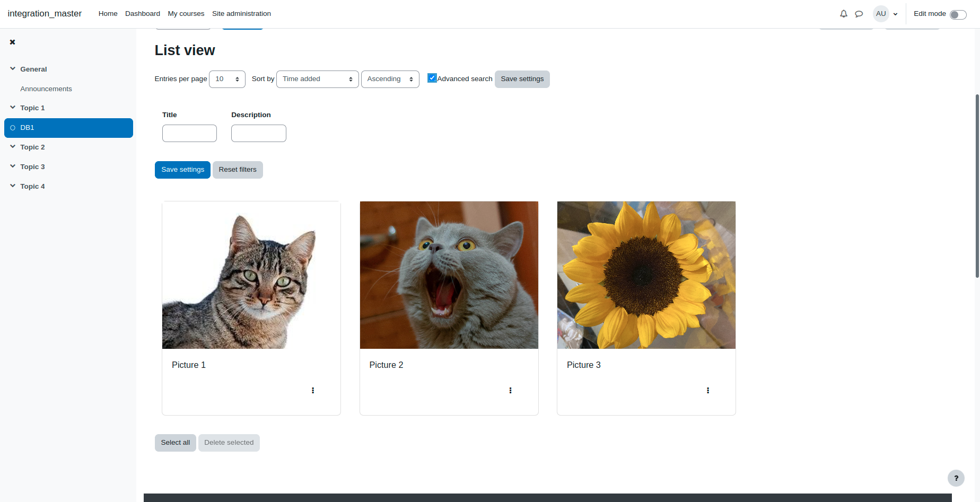Collapse the General section chevron
Viewport: 980px width, 502px height.
click(x=13, y=69)
